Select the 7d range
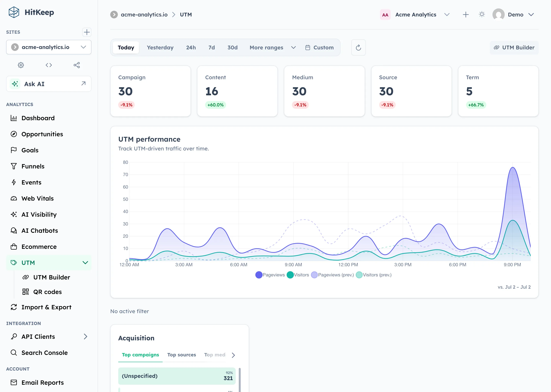The width and height of the screenshot is (551, 392). pyautogui.click(x=212, y=47)
